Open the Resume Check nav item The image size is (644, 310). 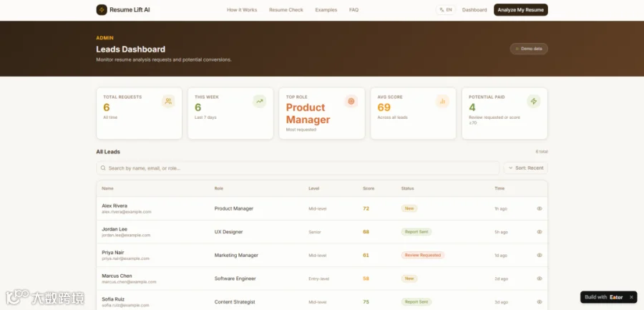(286, 10)
